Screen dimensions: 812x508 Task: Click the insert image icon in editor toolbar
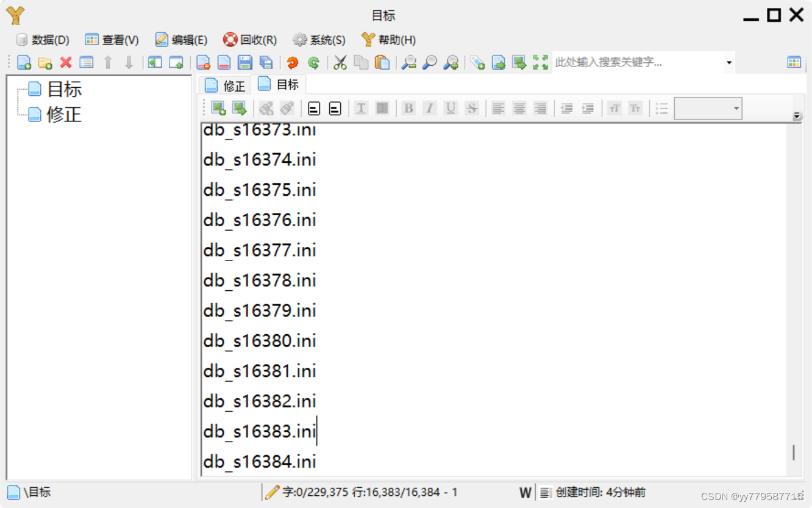[218, 109]
